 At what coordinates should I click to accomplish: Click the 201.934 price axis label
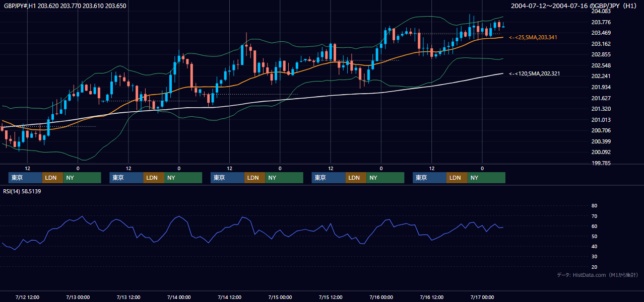click(601, 87)
